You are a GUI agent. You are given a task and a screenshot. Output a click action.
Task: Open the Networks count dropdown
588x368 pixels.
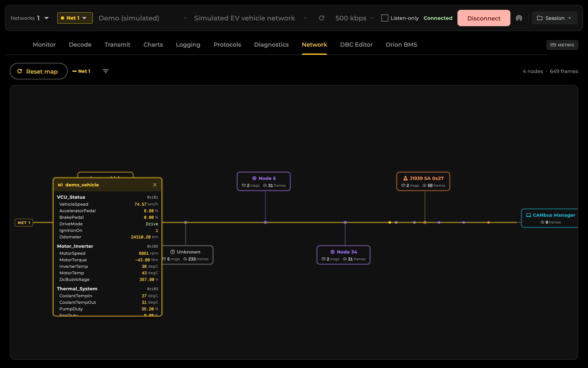(x=30, y=18)
